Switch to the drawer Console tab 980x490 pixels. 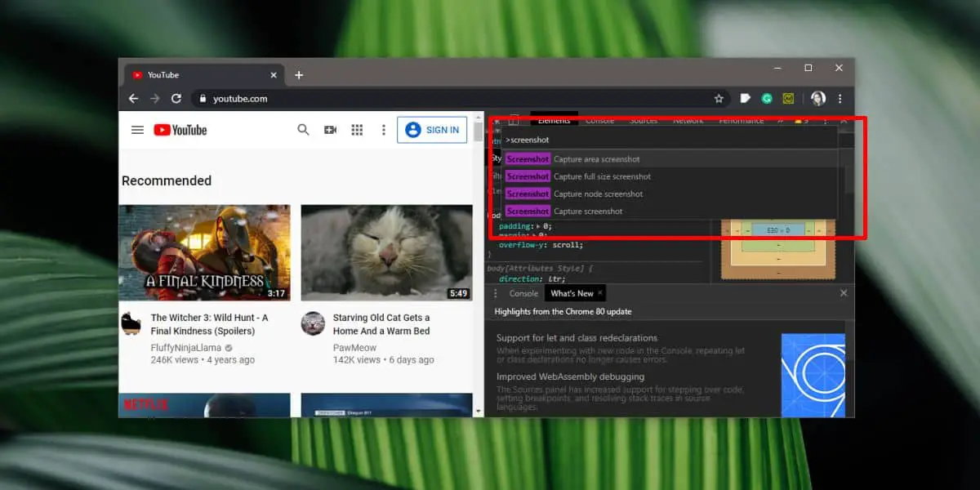click(x=523, y=293)
